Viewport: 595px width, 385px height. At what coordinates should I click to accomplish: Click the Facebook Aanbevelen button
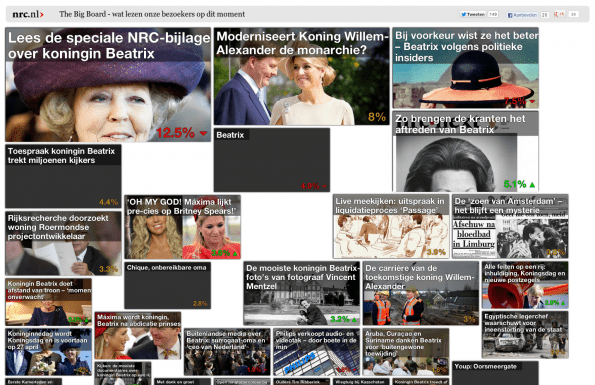click(523, 15)
